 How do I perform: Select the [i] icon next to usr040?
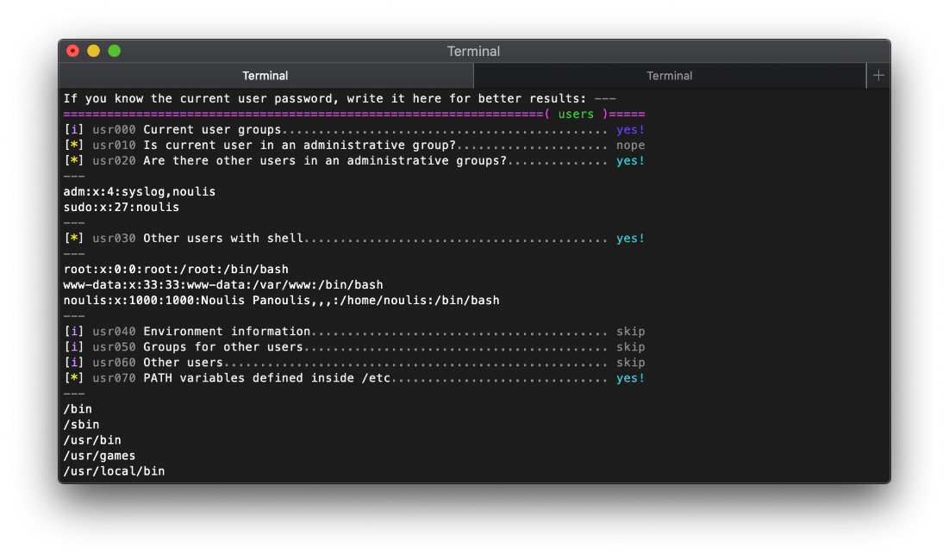pos(73,331)
